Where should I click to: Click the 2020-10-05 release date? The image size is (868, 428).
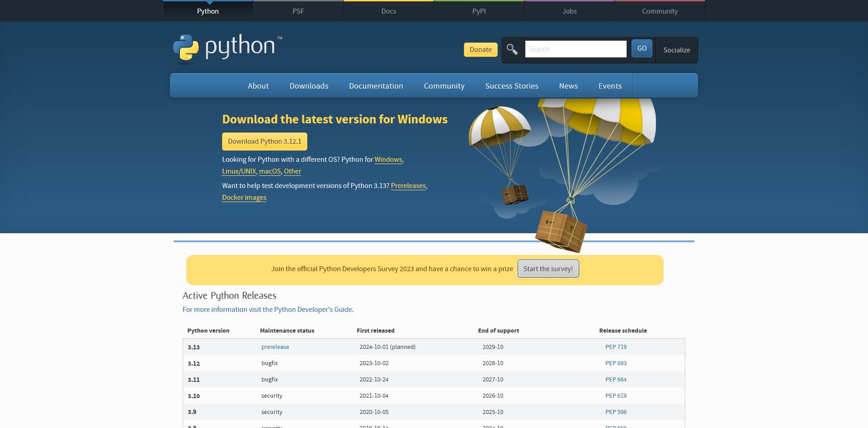tap(374, 412)
